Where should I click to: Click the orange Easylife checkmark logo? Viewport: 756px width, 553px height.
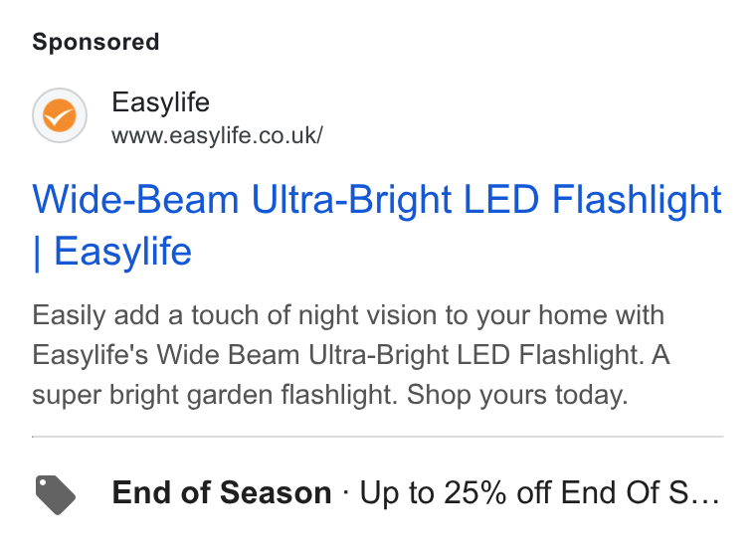(60, 115)
